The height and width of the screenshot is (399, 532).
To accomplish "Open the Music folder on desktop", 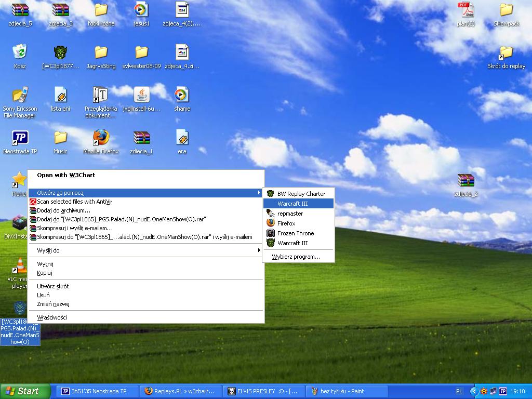I will [60, 138].
